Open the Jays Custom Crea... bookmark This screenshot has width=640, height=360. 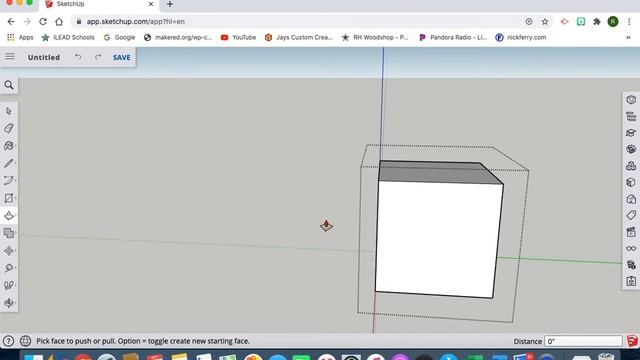(x=298, y=38)
